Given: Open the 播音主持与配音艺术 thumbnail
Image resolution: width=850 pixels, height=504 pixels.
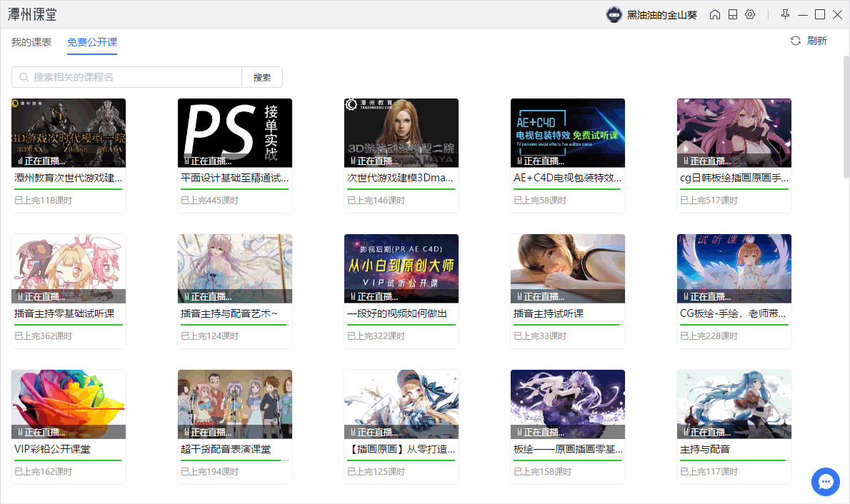Looking at the screenshot, I should point(235,268).
